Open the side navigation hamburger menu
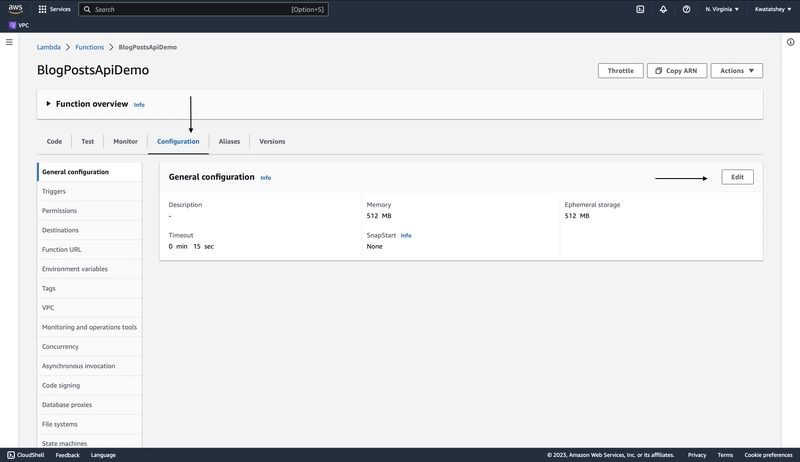Viewport: 800px width, 462px height. [9, 42]
